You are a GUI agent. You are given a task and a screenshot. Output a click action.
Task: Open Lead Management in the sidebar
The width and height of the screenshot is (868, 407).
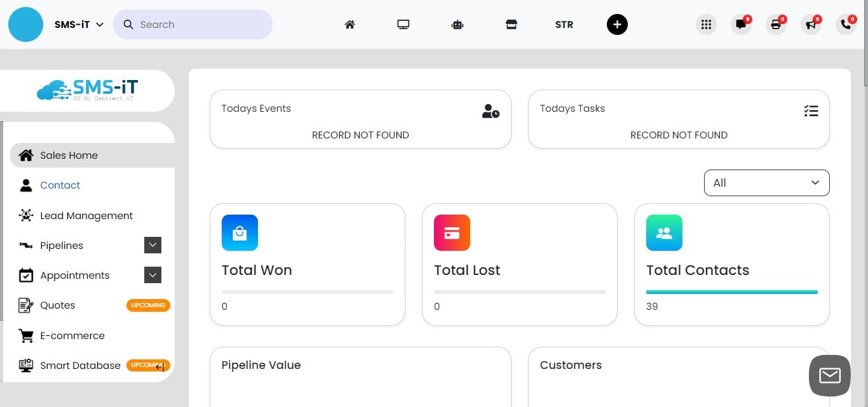(x=86, y=216)
